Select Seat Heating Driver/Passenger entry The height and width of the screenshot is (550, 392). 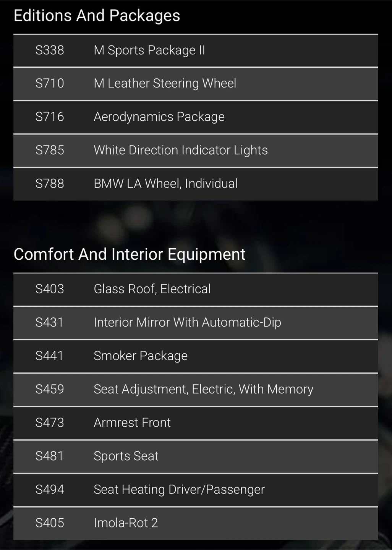click(x=179, y=490)
